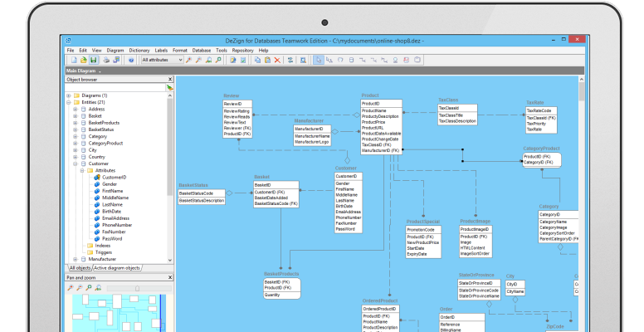This screenshot has width=644, height=332.
Task: Click the pan and zoom overview thumbnail
Action: pos(120,313)
